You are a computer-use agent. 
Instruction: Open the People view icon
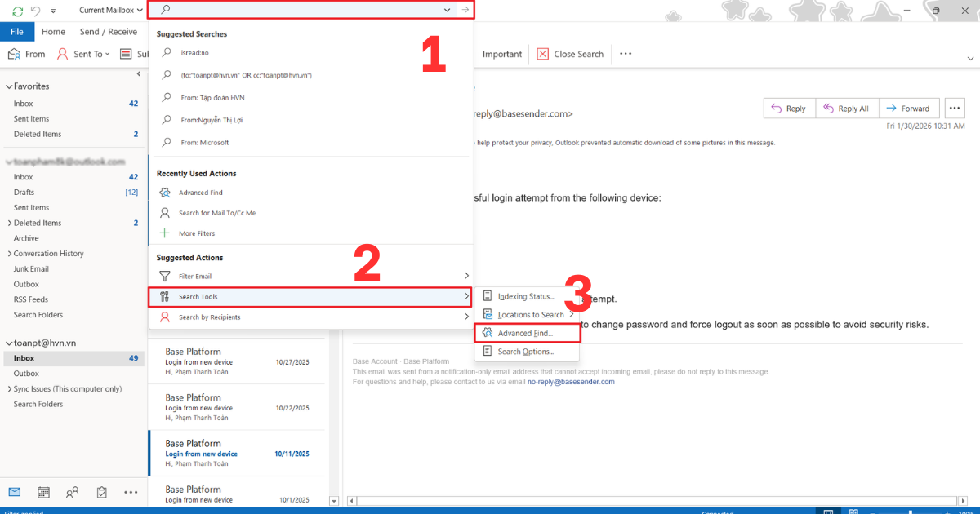coord(72,492)
